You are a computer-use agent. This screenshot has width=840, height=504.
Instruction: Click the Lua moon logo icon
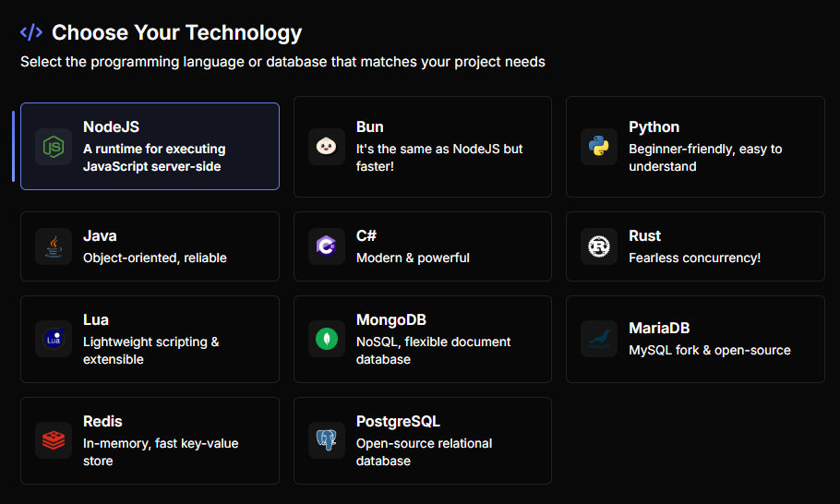54,339
